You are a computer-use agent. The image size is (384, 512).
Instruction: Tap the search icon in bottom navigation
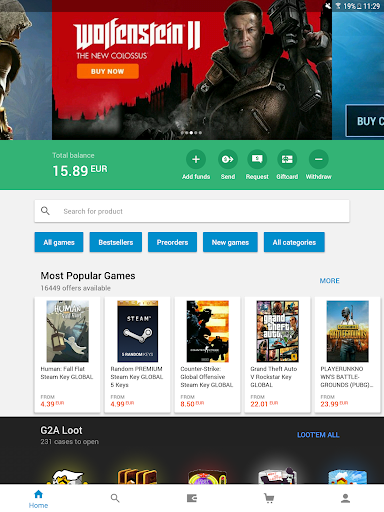[x=115, y=498]
